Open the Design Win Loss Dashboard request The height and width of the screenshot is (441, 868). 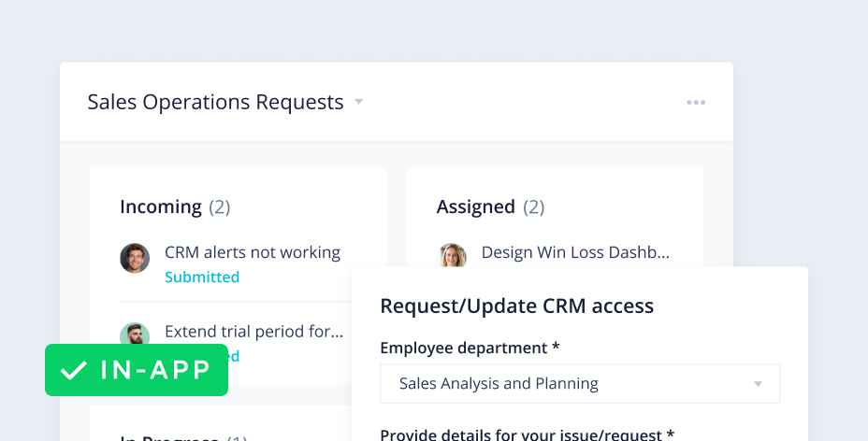click(x=575, y=252)
